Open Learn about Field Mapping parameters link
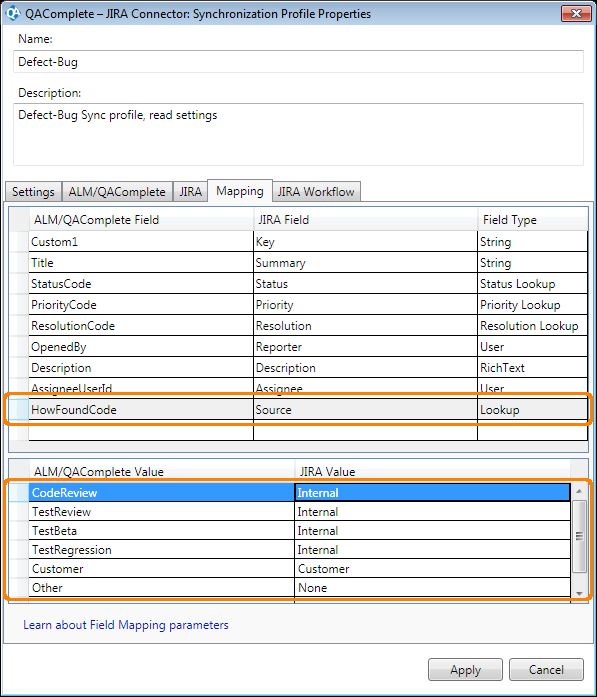Viewport: 597px width, 697px height. pyautogui.click(x=126, y=625)
